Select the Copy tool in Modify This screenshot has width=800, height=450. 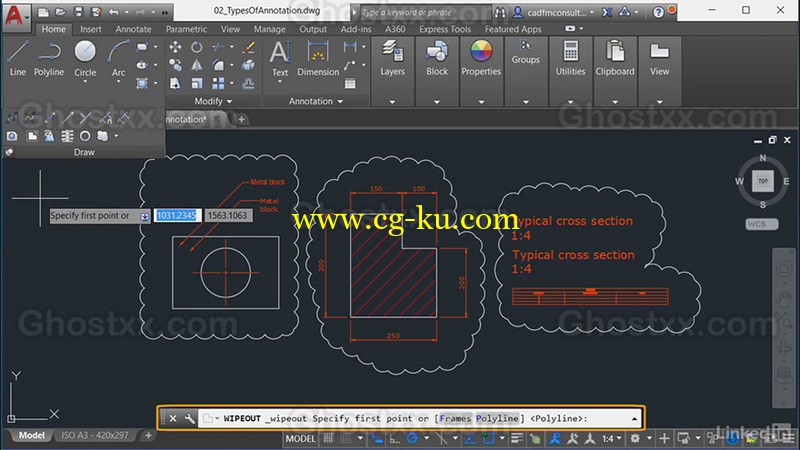pos(175,65)
